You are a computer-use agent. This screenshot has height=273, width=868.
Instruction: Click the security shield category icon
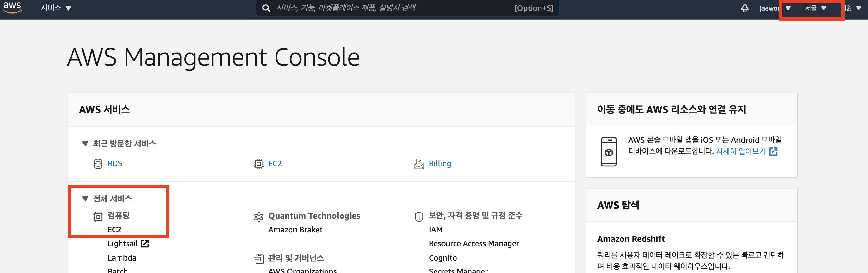(419, 217)
